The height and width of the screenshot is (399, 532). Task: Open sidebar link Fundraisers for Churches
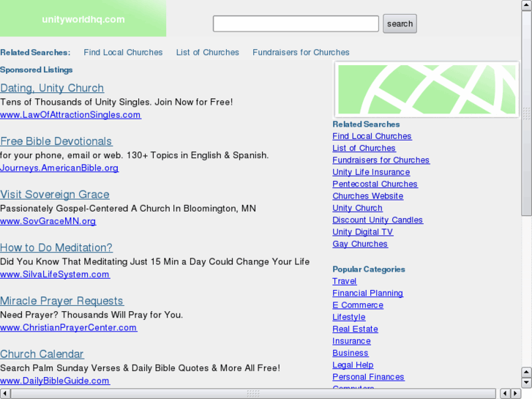click(x=381, y=160)
